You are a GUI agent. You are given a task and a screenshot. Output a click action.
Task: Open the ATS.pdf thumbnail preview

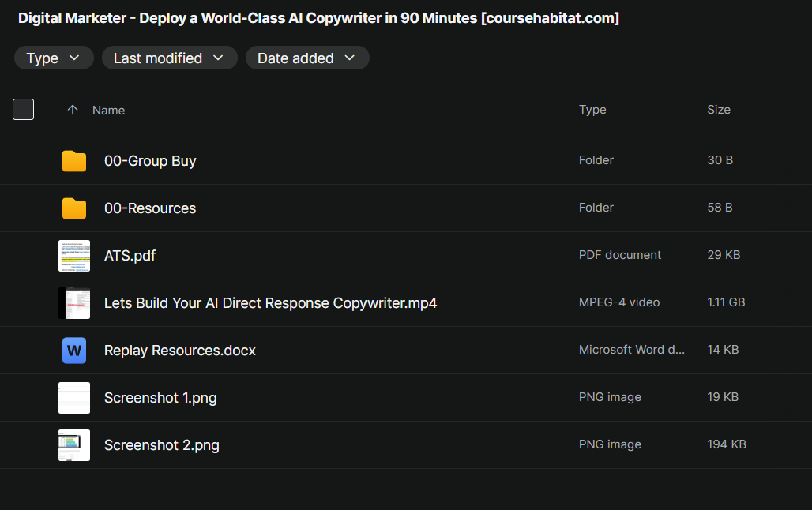click(x=74, y=256)
